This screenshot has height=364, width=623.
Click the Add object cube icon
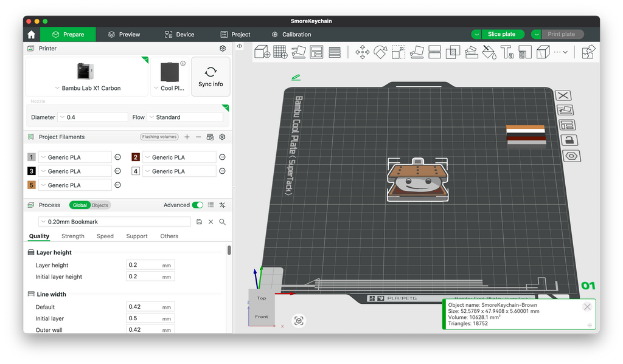[262, 52]
